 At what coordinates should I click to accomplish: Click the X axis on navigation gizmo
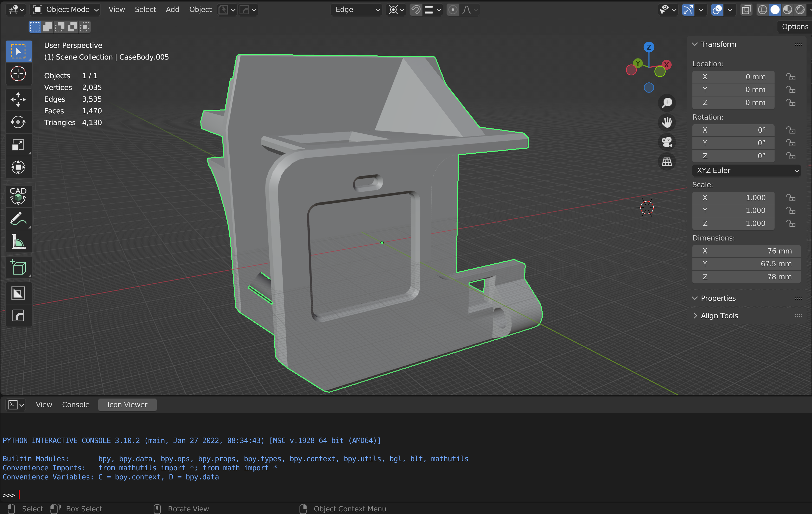[666, 65]
